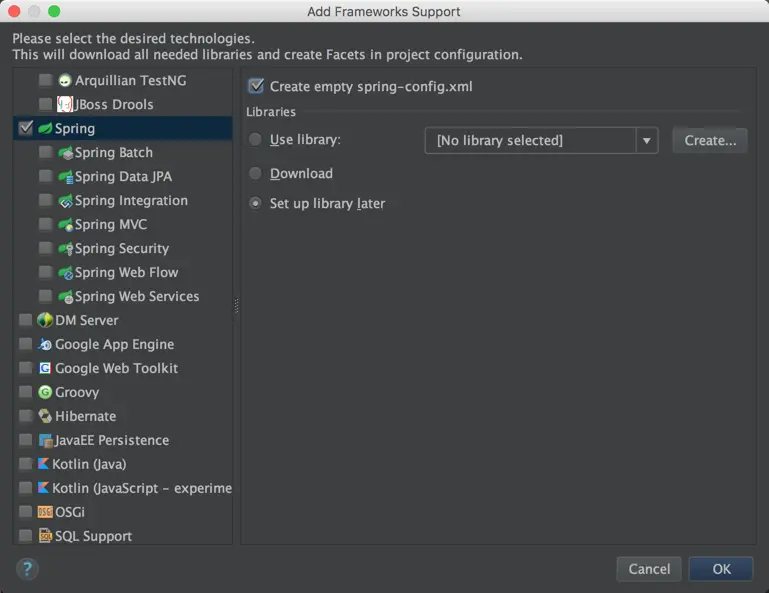Image resolution: width=769 pixels, height=593 pixels.
Task: Select Spring Security in the tree
Action: [122, 249]
